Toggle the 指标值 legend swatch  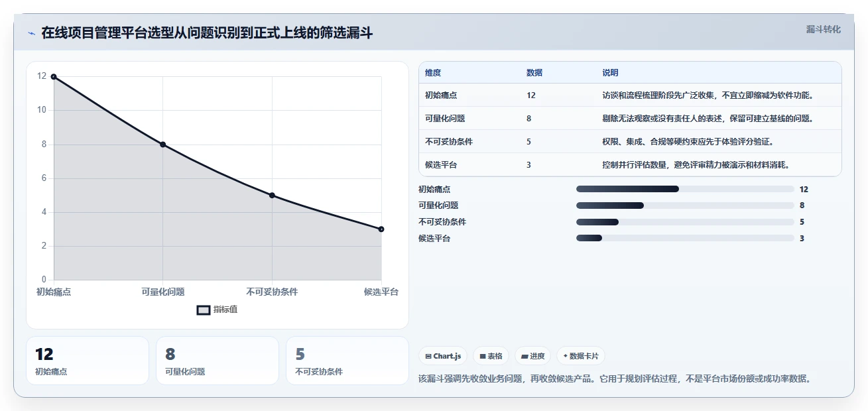click(204, 310)
